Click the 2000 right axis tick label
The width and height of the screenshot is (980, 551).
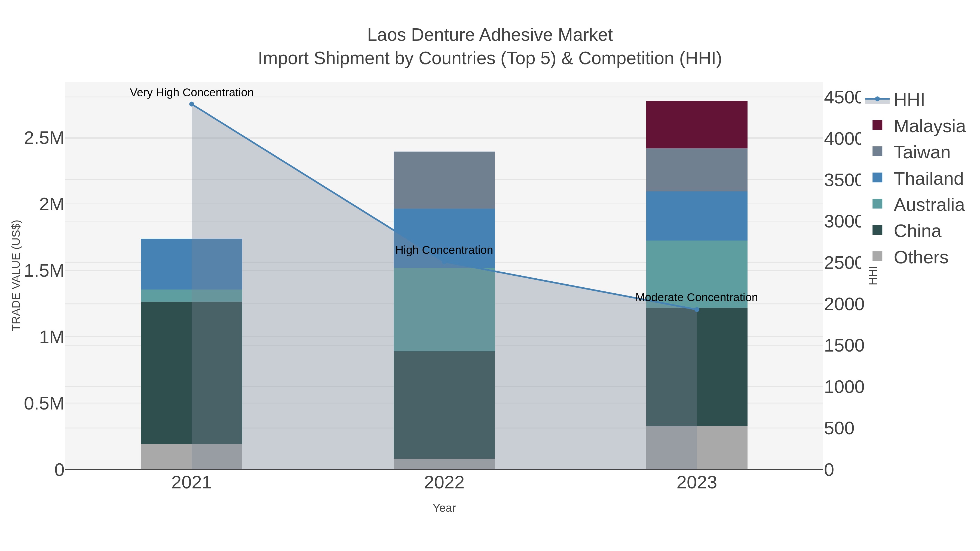click(844, 304)
